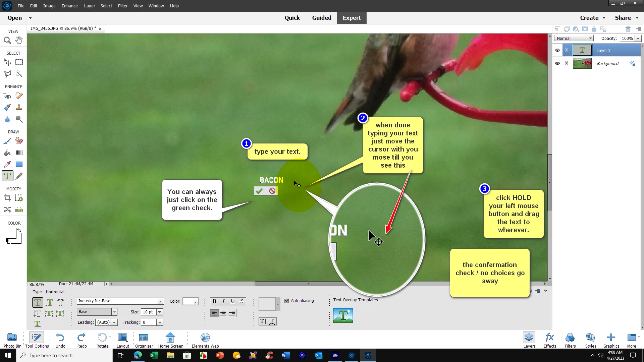Click the Text Overlay Templates thumbnail
644x362 pixels.
[x=343, y=315]
